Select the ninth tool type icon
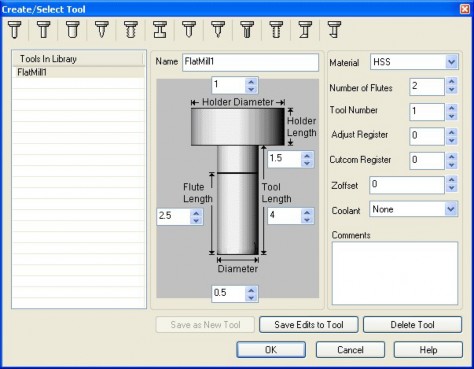 coord(247,30)
